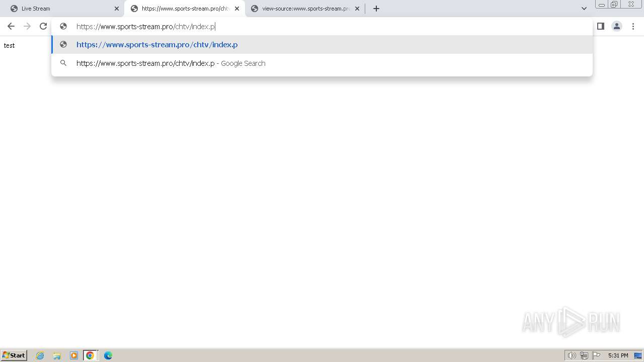
Task: Select the Google Search suggestion for index.p
Action: pyautogui.click(x=322, y=63)
